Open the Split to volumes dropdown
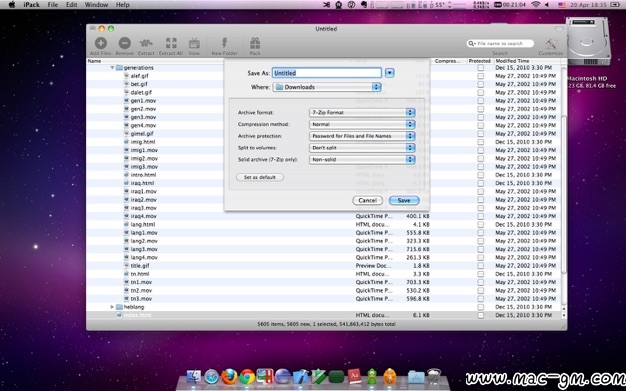This screenshot has height=391, width=626. tap(362, 148)
